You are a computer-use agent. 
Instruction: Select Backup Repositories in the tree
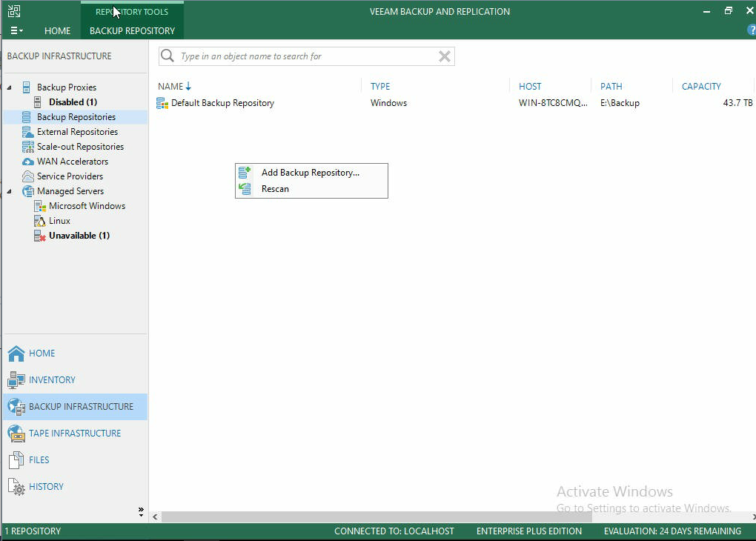(x=76, y=117)
